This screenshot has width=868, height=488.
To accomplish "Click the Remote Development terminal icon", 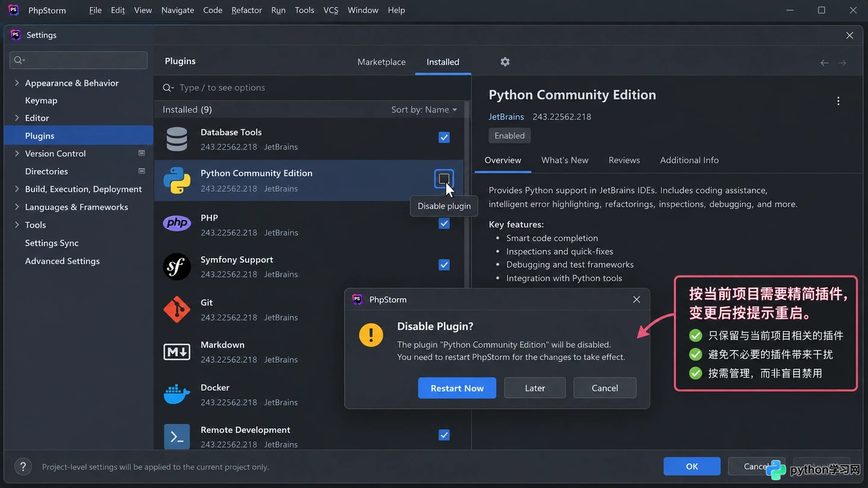I will 177,437.
